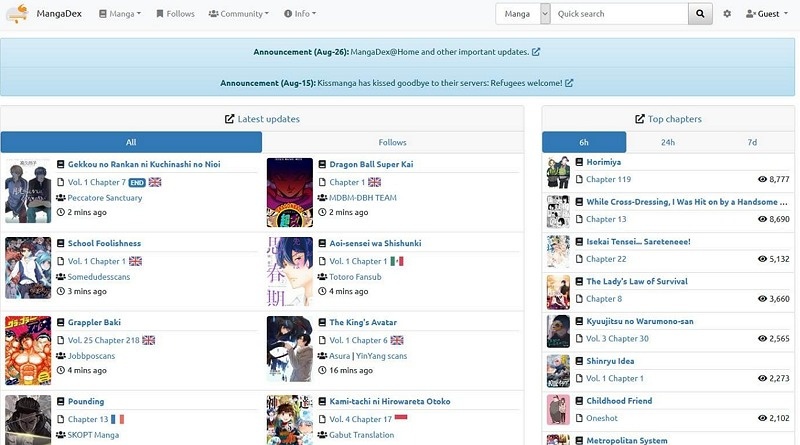Viewport: 800px width, 445px height.
Task: Open the Gabut Translation group link
Action: (x=362, y=435)
